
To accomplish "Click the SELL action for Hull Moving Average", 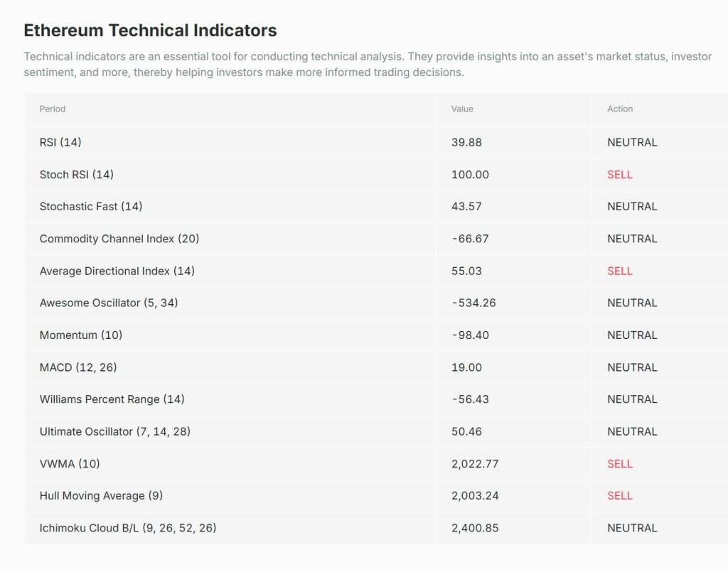I will [x=620, y=495].
